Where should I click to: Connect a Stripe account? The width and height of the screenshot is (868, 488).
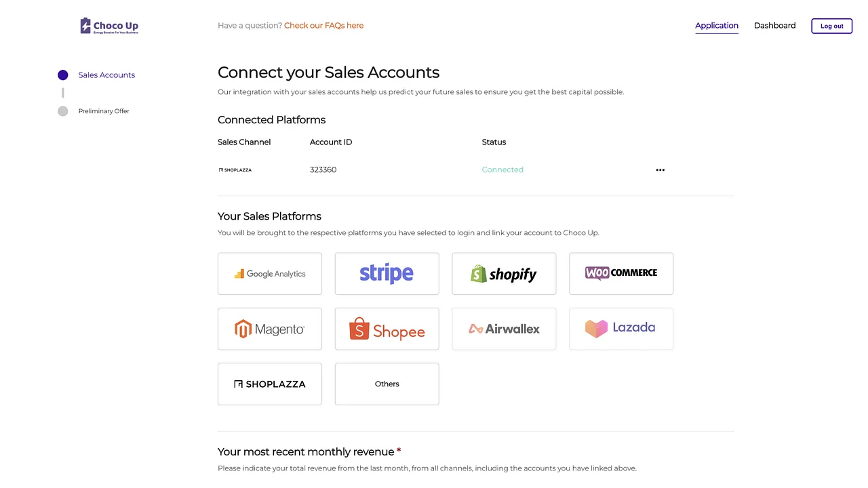387,274
